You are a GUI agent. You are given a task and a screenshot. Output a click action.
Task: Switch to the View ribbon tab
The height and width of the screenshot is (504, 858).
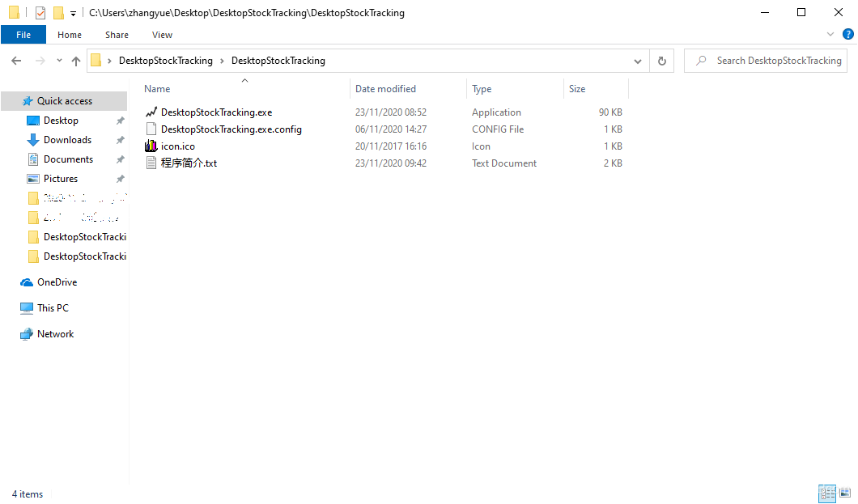tap(162, 35)
